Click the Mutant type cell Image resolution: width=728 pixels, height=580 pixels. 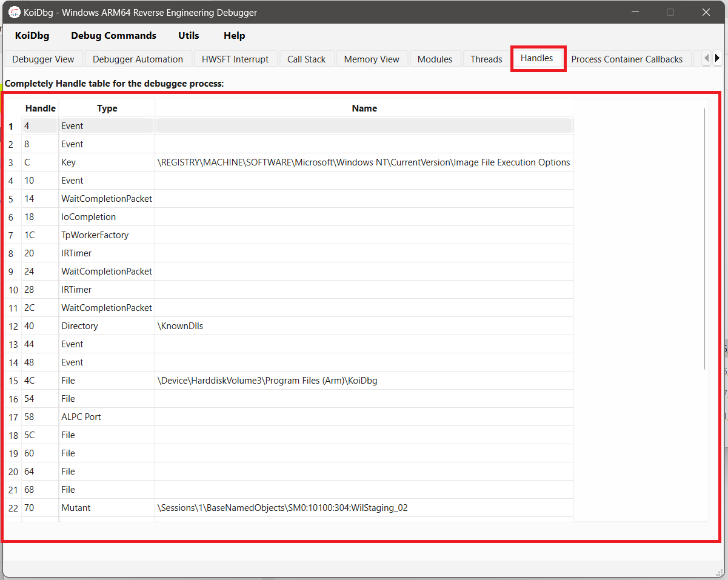pyautogui.click(x=107, y=508)
